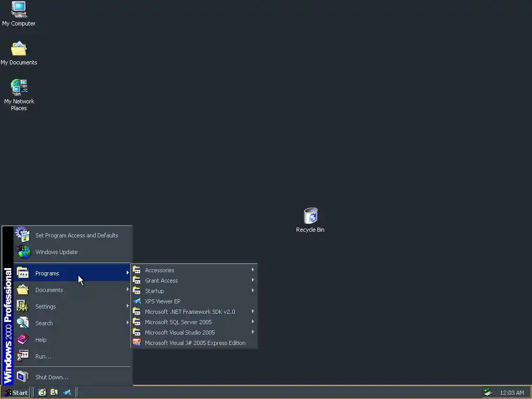Open Set Program Access and Defaults
The width and height of the screenshot is (532, 399).
tap(73, 235)
